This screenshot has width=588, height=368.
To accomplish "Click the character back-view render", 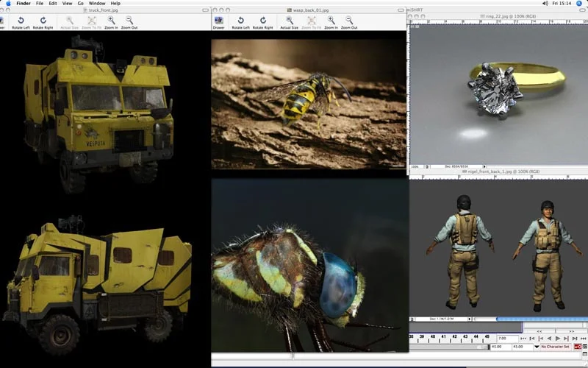I will [x=462, y=252].
